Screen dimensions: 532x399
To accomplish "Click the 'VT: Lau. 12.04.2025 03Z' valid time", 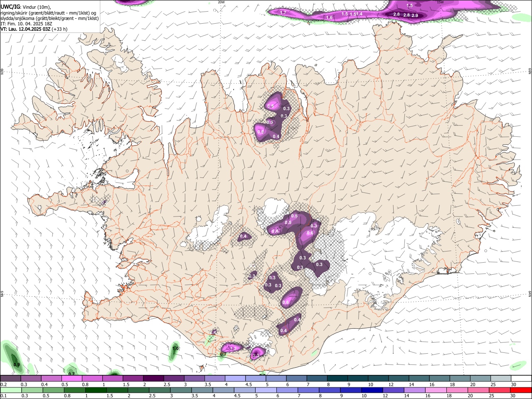I will click(26, 29).
